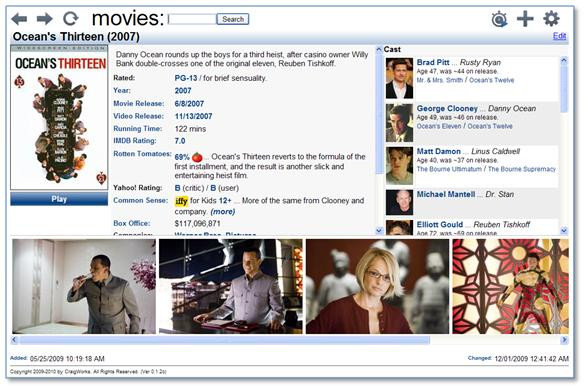
Task: Click the Rotten Tomatoes label
Action: coord(142,154)
